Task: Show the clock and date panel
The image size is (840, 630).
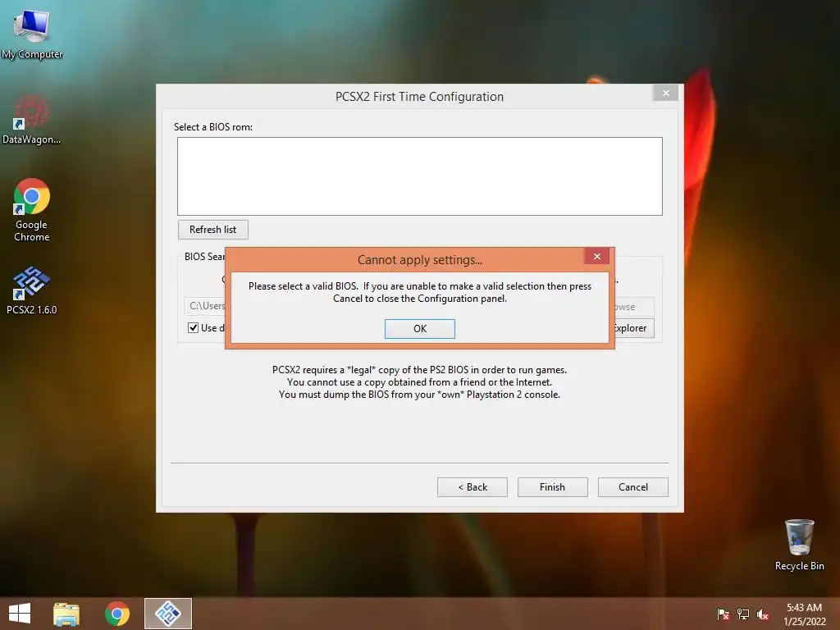Action: [x=804, y=614]
